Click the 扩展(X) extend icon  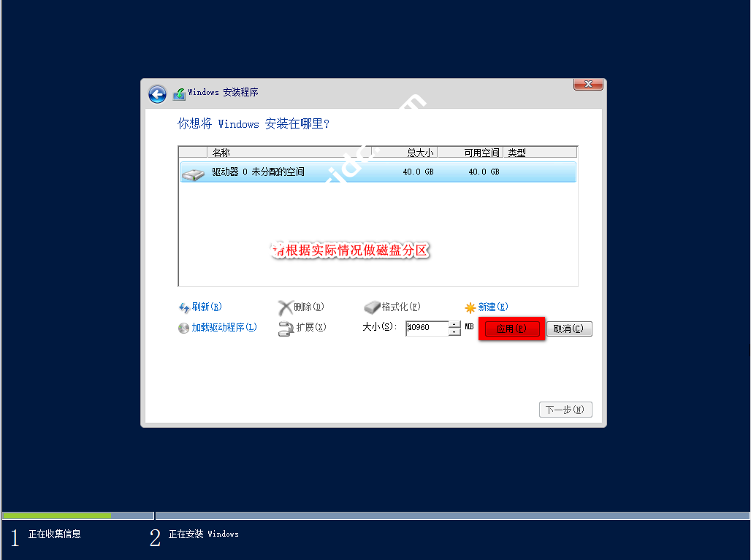pyautogui.click(x=286, y=329)
